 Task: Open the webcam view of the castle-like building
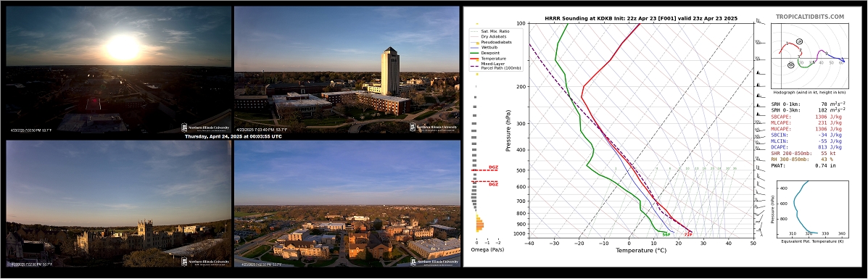pyautogui.click(x=118, y=203)
